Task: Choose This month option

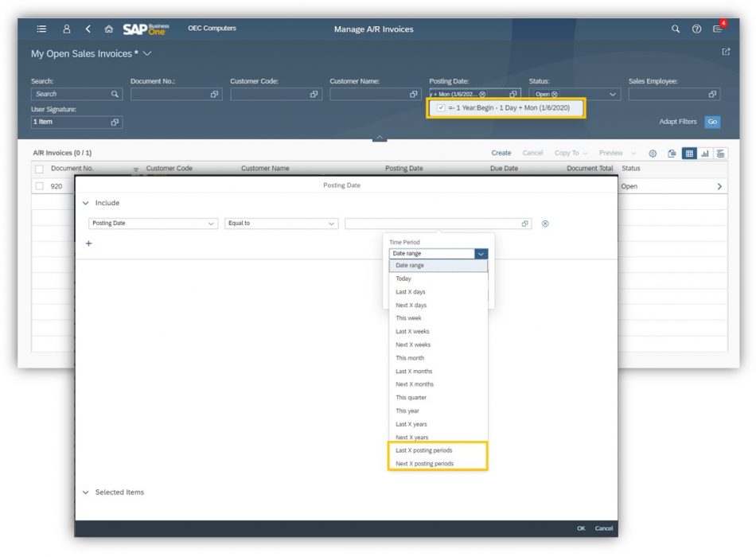Action: 438,358
